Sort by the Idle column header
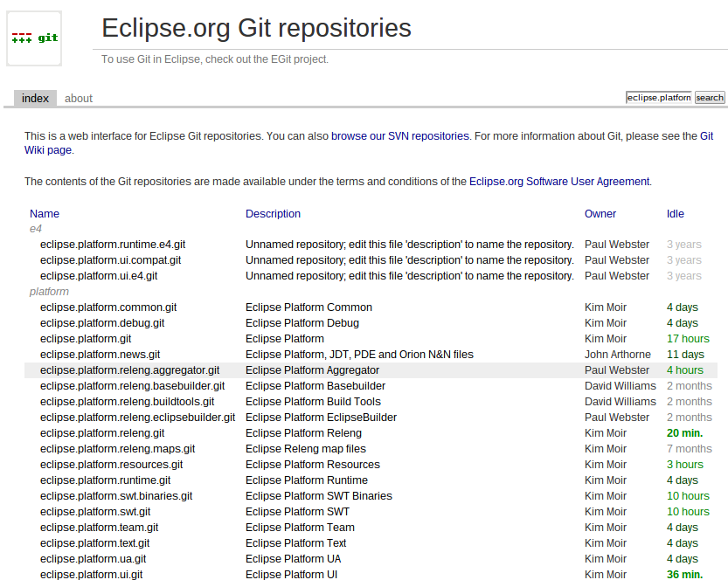This screenshot has height=580, width=728. click(676, 214)
